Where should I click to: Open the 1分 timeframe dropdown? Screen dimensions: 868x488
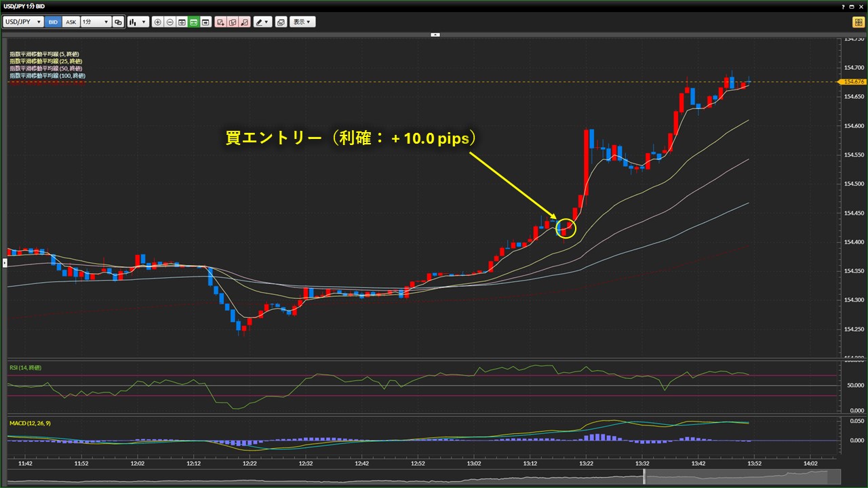tap(95, 22)
